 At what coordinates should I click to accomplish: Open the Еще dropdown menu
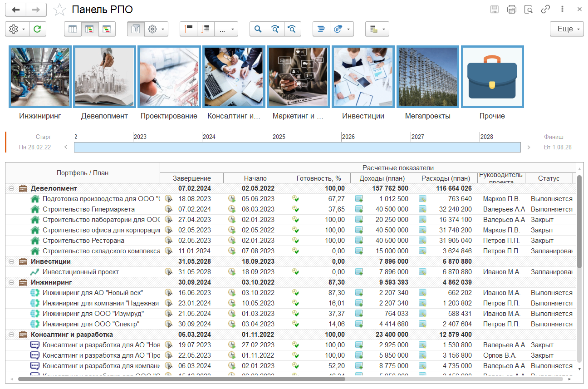pyautogui.click(x=567, y=29)
